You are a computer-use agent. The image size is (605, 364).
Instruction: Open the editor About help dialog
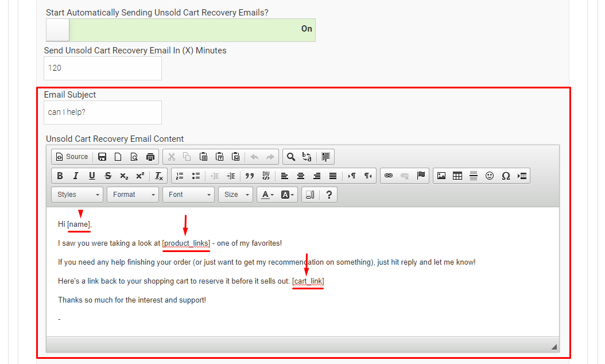(x=328, y=194)
